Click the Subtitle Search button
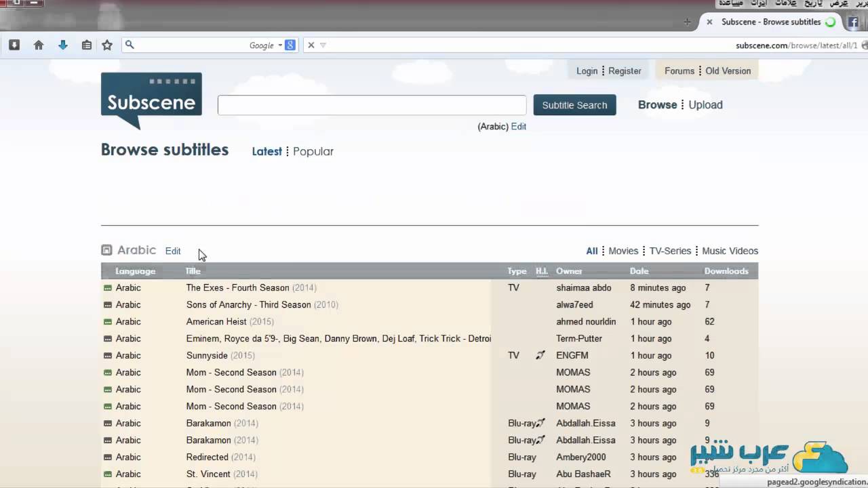 click(x=574, y=105)
